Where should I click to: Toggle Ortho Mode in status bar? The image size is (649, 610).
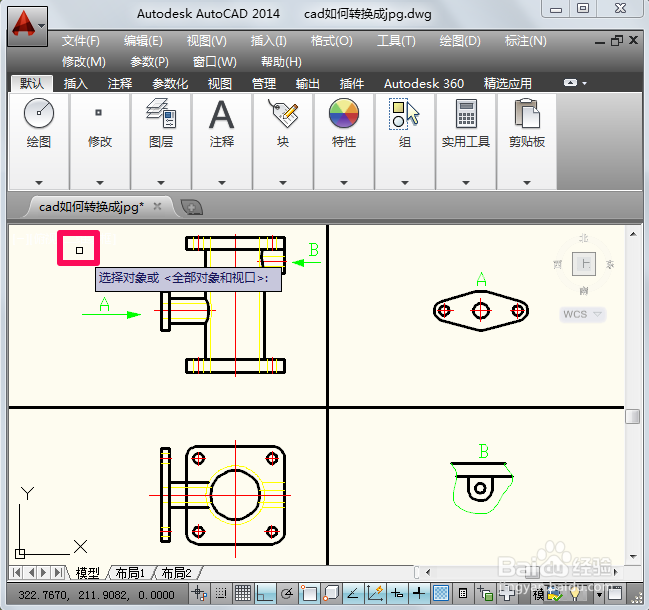(x=265, y=594)
